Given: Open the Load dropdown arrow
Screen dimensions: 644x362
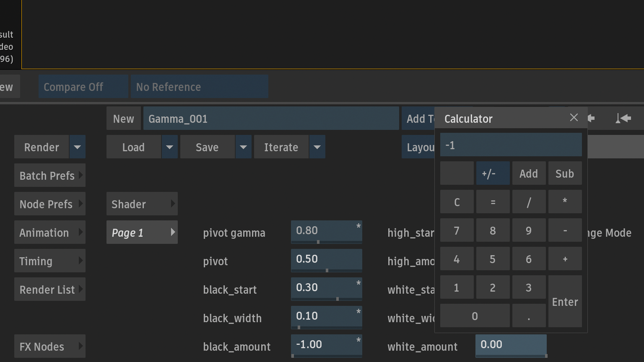Looking at the screenshot, I should click(x=169, y=147).
